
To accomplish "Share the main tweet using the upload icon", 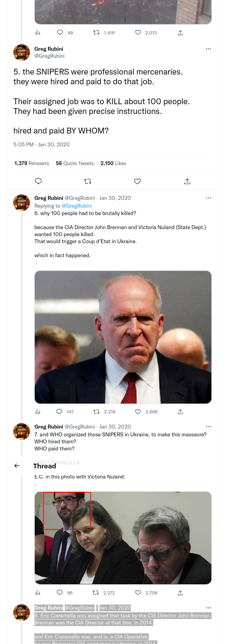I will (x=187, y=181).
